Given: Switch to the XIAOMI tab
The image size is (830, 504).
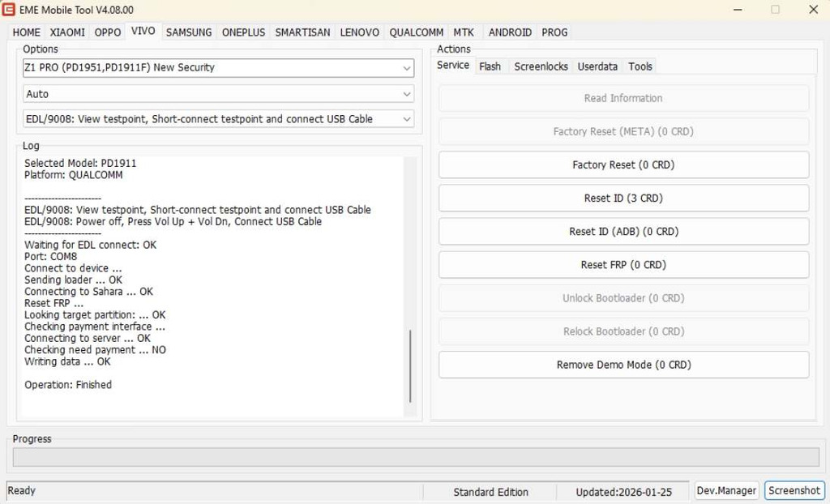Looking at the screenshot, I should click(67, 32).
